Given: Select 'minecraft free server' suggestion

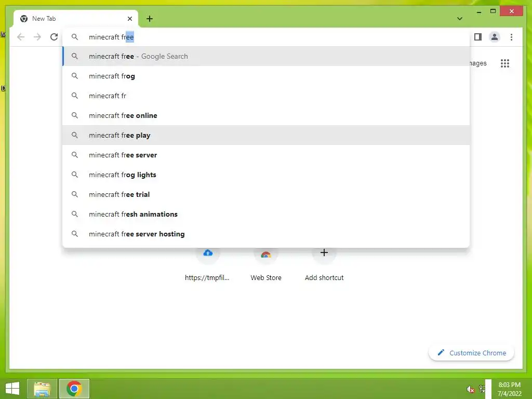Looking at the screenshot, I should (267, 155).
